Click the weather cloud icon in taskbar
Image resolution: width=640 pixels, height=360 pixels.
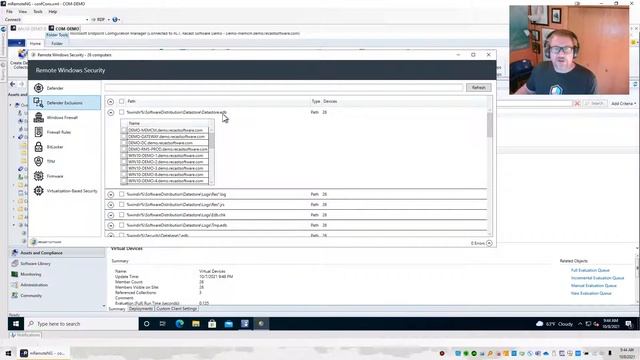[539, 324]
